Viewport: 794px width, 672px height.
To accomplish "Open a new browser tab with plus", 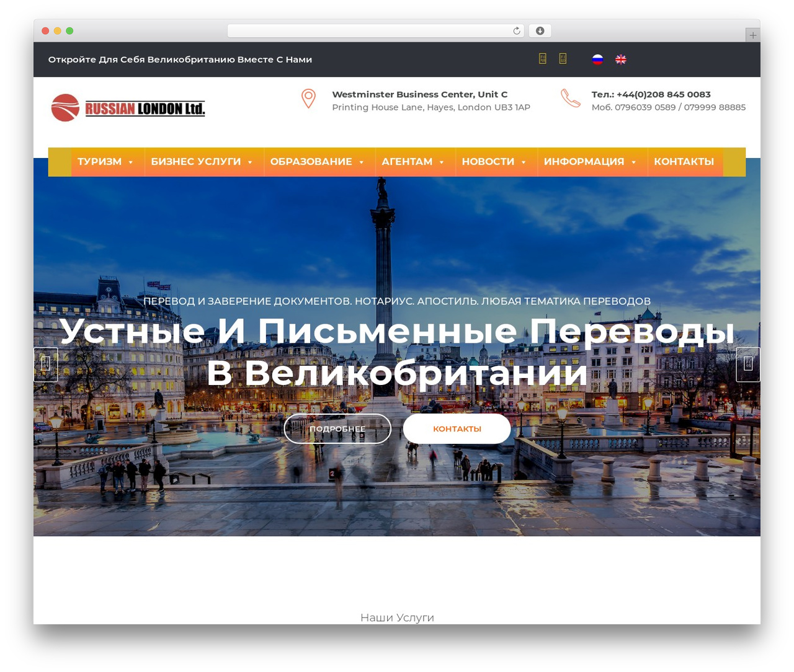I will (x=753, y=35).
